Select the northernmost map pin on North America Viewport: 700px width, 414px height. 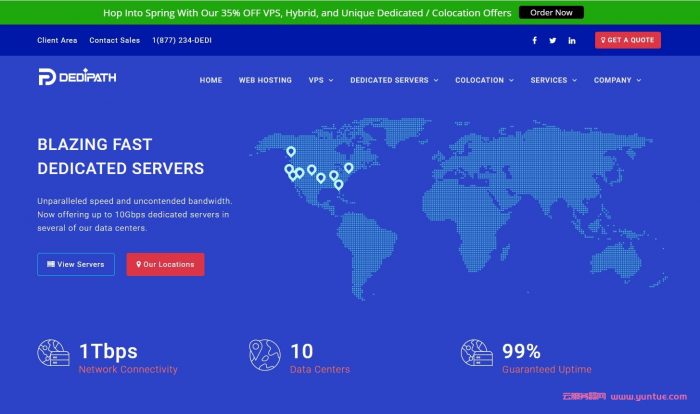click(x=291, y=152)
